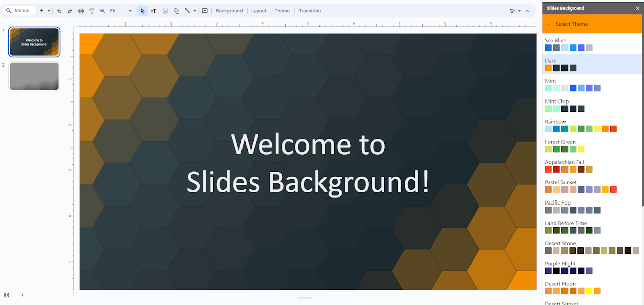This screenshot has height=305, width=644.
Task: Hide the menus with chevron-up icon
Action: 527,11
